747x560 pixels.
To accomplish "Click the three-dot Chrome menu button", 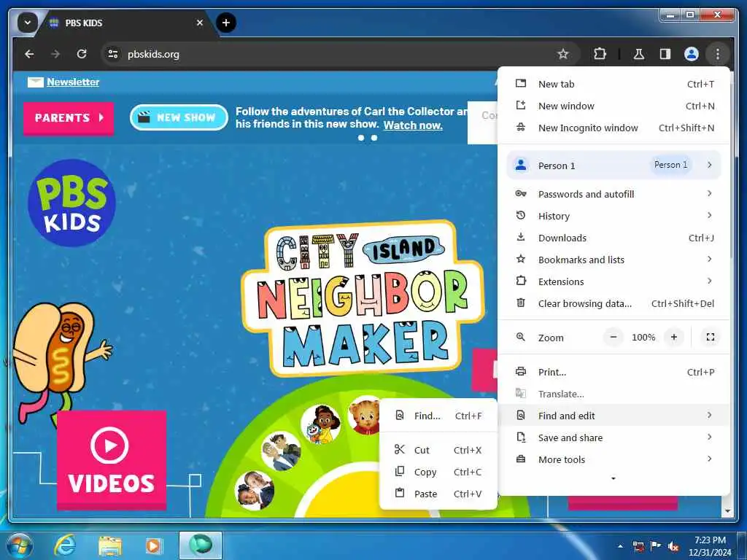I will coord(718,54).
